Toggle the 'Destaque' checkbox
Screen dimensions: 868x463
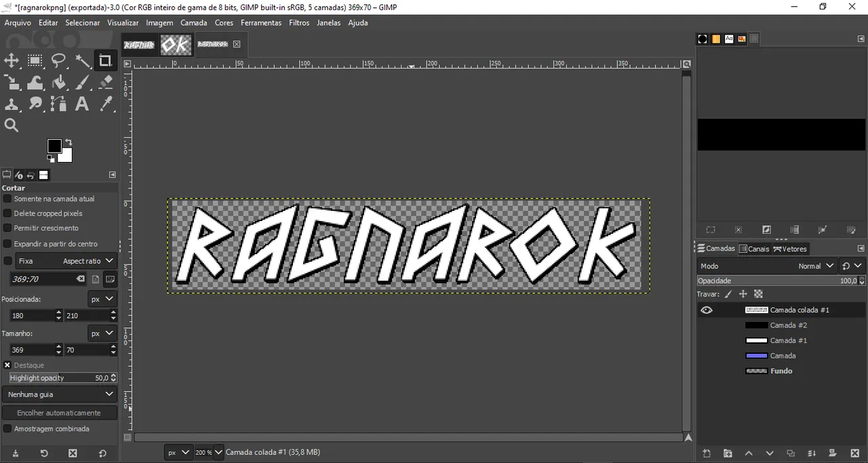point(7,365)
